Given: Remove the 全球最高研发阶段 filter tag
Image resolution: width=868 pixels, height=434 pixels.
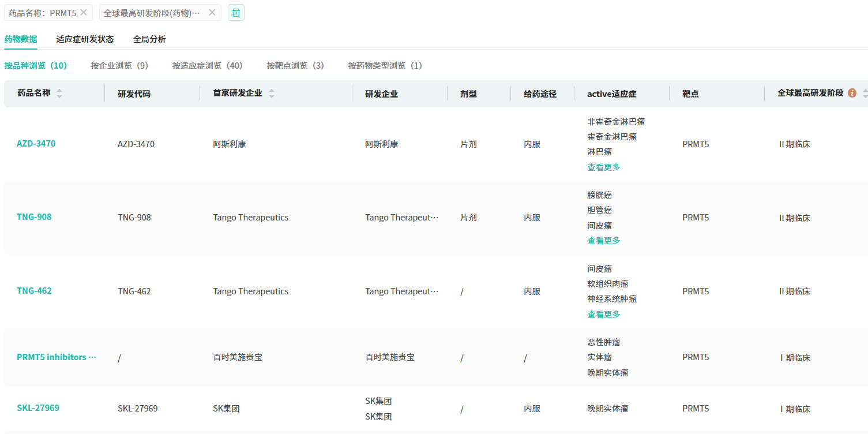Looking at the screenshot, I should (x=212, y=12).
